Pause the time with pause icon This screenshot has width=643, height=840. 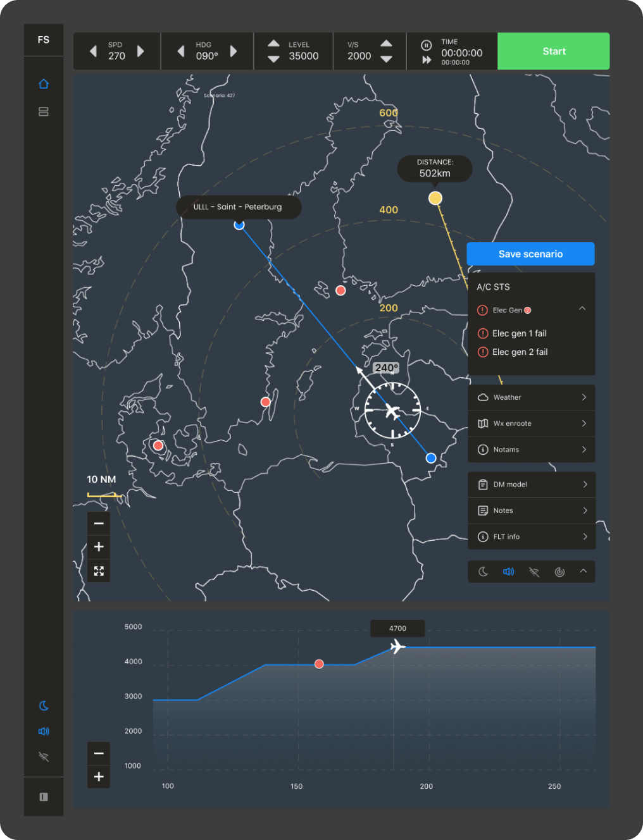pyautogui.click(x=427, y=45)
